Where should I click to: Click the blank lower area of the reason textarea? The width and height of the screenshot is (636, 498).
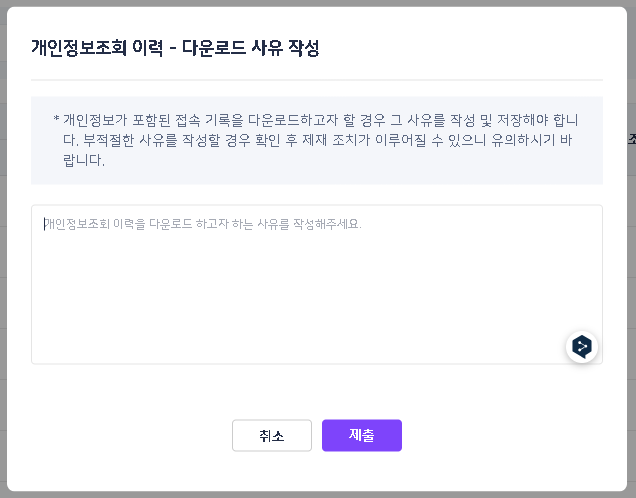300,320
